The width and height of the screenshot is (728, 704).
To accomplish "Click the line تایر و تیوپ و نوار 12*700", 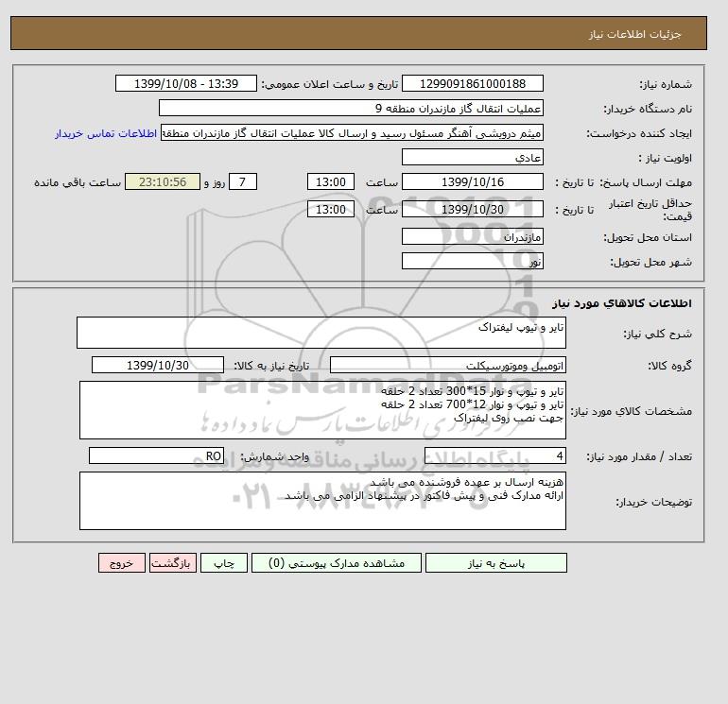I will [472, 404].
